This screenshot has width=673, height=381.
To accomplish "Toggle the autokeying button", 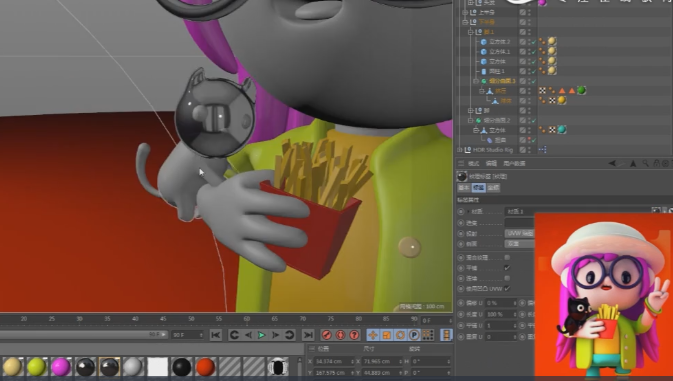I will 340,335.
